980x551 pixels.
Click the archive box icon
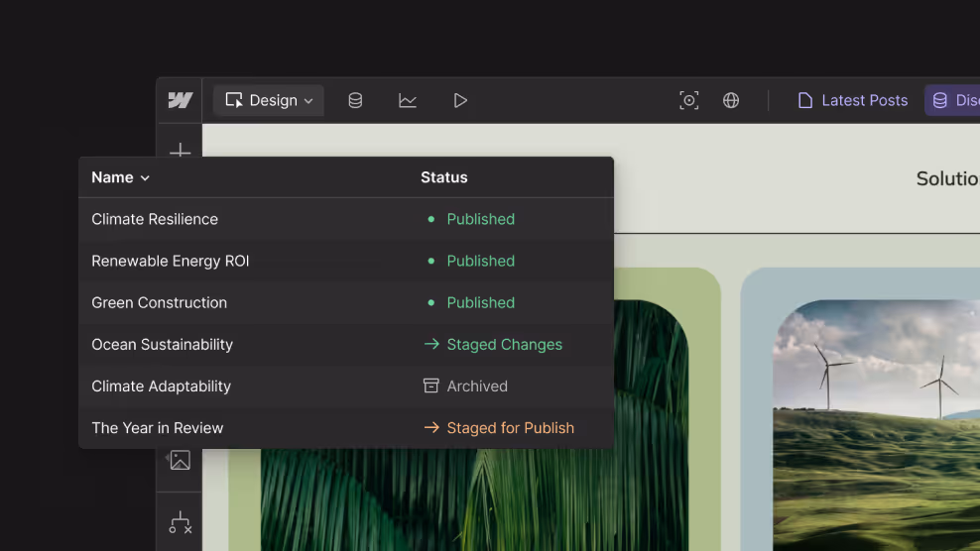430,386
